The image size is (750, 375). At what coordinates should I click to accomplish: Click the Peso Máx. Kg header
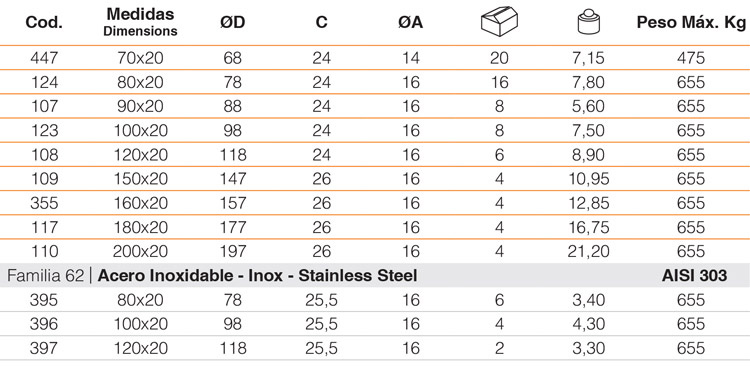pyautogui.click(x=691, y=22)
